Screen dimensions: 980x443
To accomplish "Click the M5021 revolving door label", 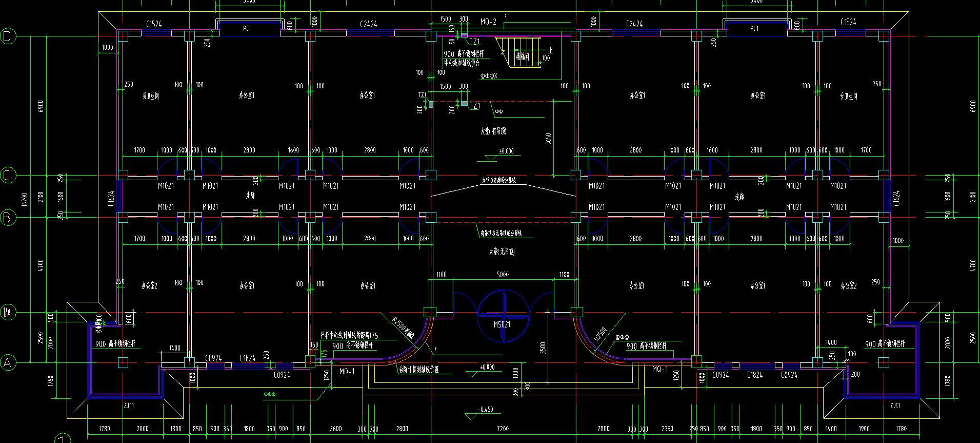I will tap(502, 324).
